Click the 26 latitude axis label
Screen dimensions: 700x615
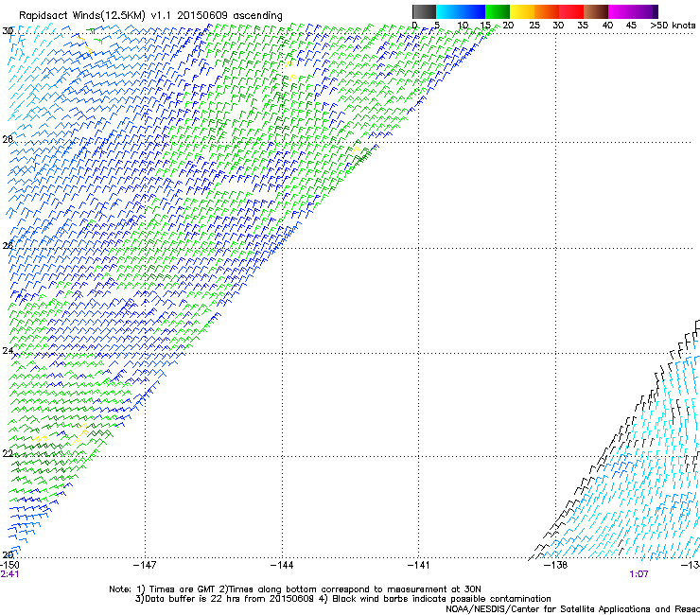point(8,245)
